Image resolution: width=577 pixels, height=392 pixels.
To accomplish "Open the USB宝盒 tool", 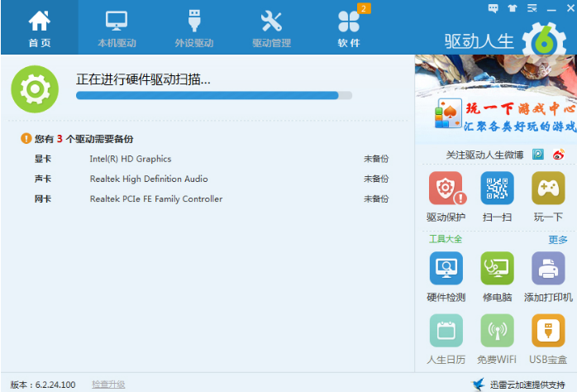I will click(548, 332).
